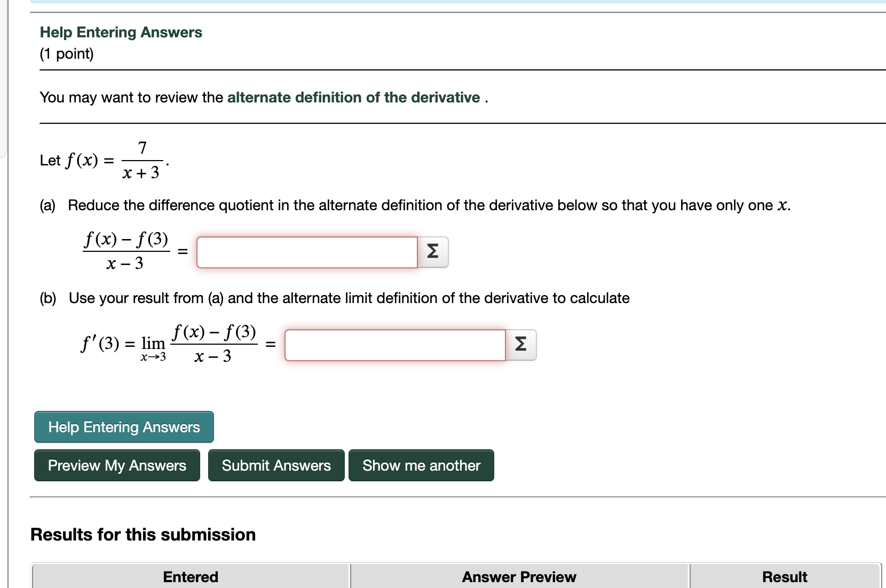Click the Results for this submission heading
Image resolution: width=886 pixels, height=588 pixels.
[143, 534]
